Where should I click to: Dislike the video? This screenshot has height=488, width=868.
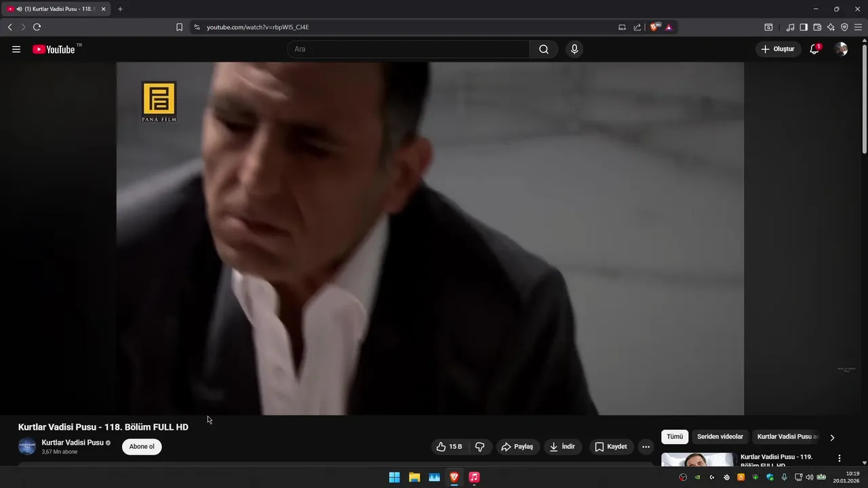[x=479, y=447]
